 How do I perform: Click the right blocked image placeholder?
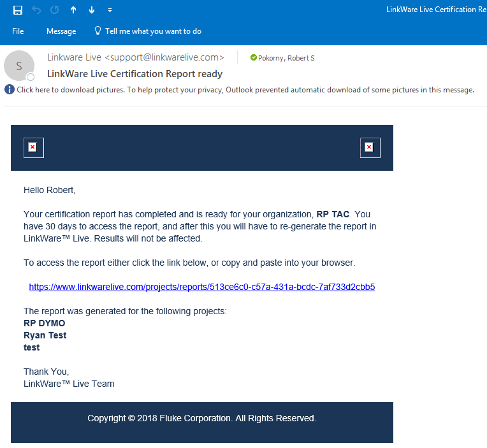[x=370, y=147]
